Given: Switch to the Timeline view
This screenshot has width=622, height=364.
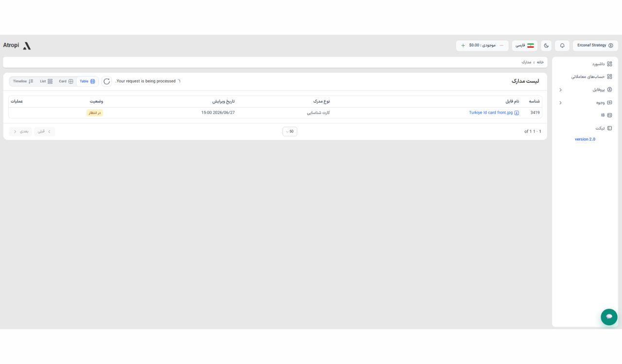Looking at the screenshot, I should 23,82.
